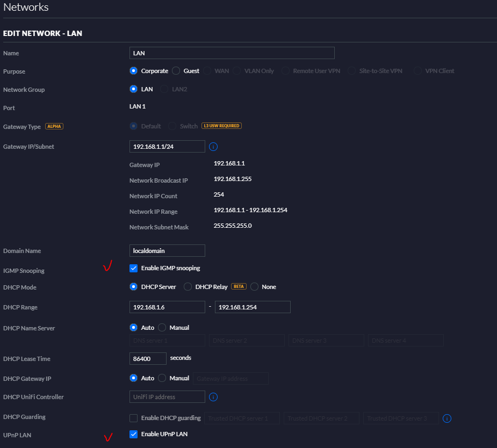Click DHCP range end address field
This screenshot has height=448, width=497.
[x=253, y=307]
